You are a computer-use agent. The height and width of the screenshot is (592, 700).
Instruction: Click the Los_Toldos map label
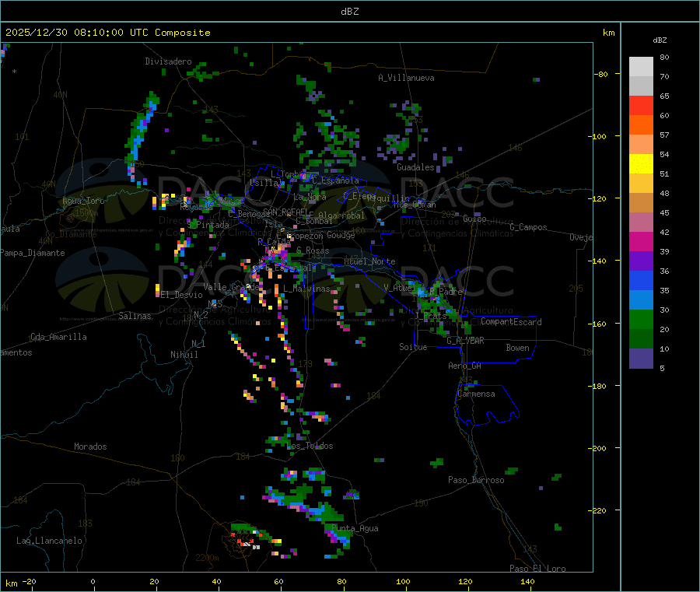pos(310,446)
